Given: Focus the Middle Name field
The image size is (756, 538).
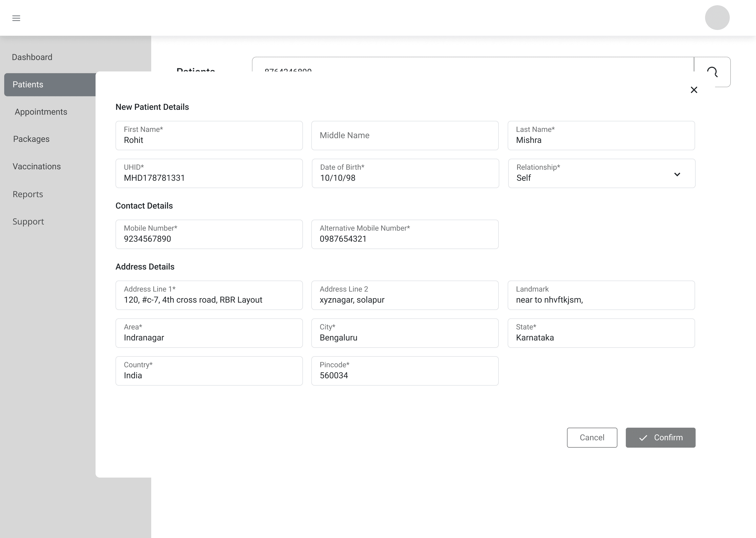Looking at the screenshot, I should pos(405,136).
